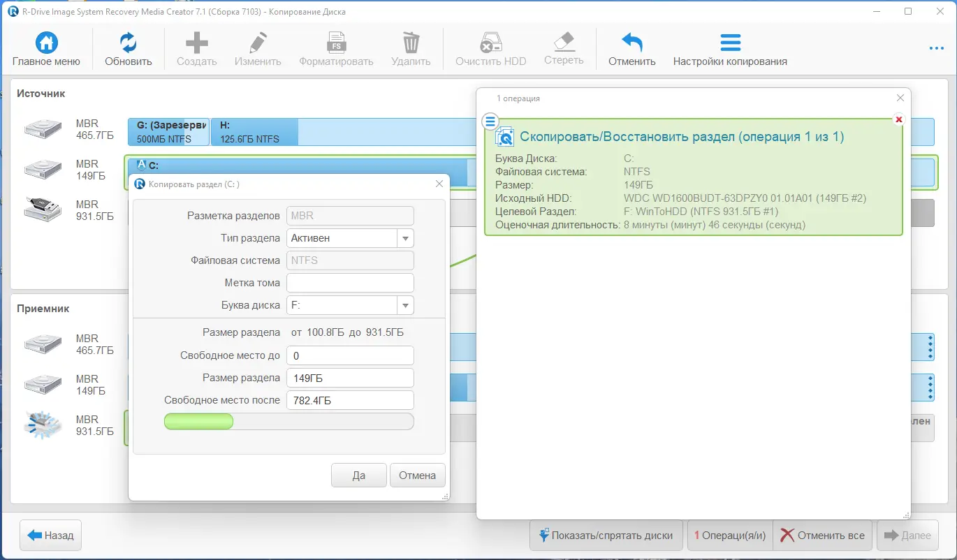Toggle the 1 Операци(я/и) panel button

[x=730, y=536]
